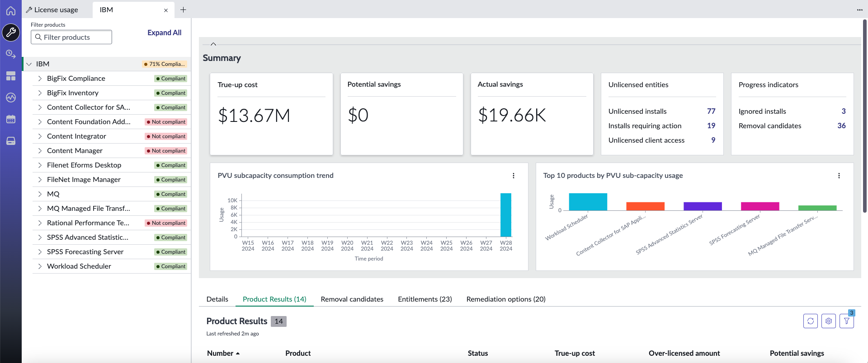868x363 pixels.
Task: Click the Filter products search field
Action: tap(71, 37)
